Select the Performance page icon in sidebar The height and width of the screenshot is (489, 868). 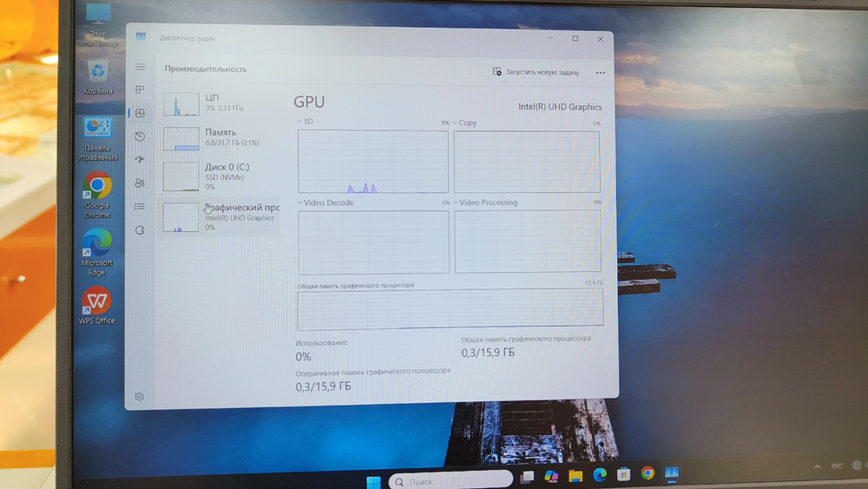[x=140, y=113]
